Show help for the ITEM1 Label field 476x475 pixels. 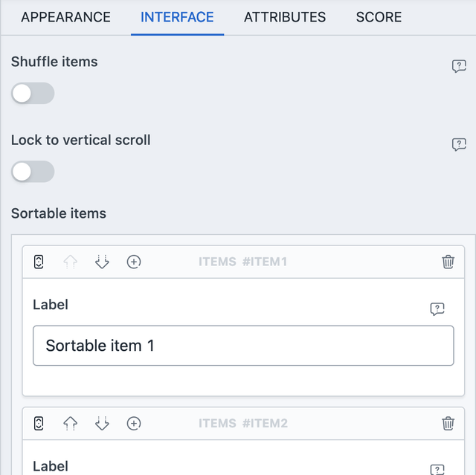[x=437, y=309]
